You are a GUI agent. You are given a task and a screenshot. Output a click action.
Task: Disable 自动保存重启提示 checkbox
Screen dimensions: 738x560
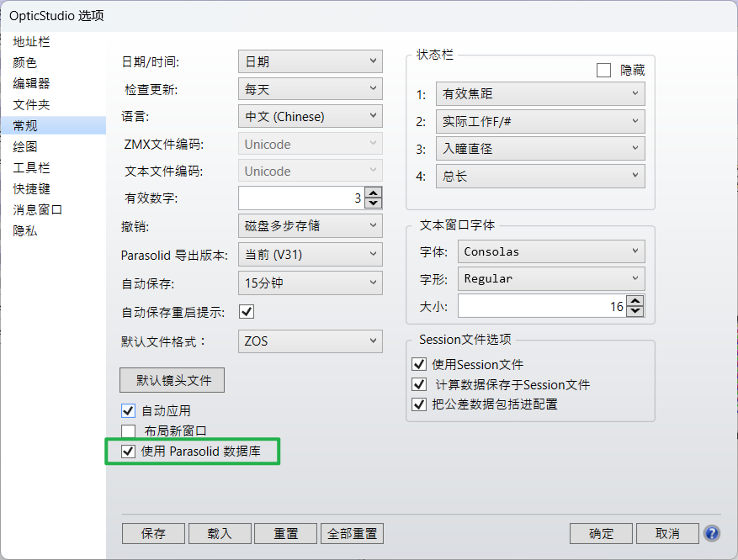(247, 312)
